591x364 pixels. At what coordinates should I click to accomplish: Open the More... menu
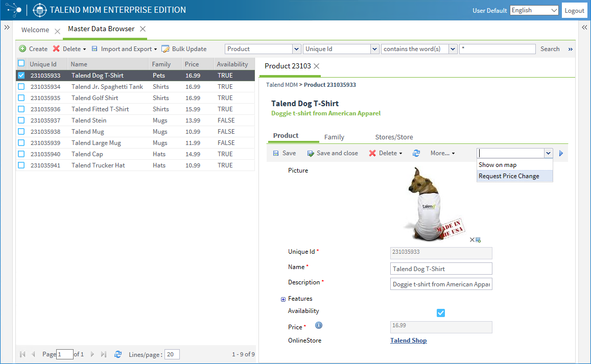tap(442, 153)
